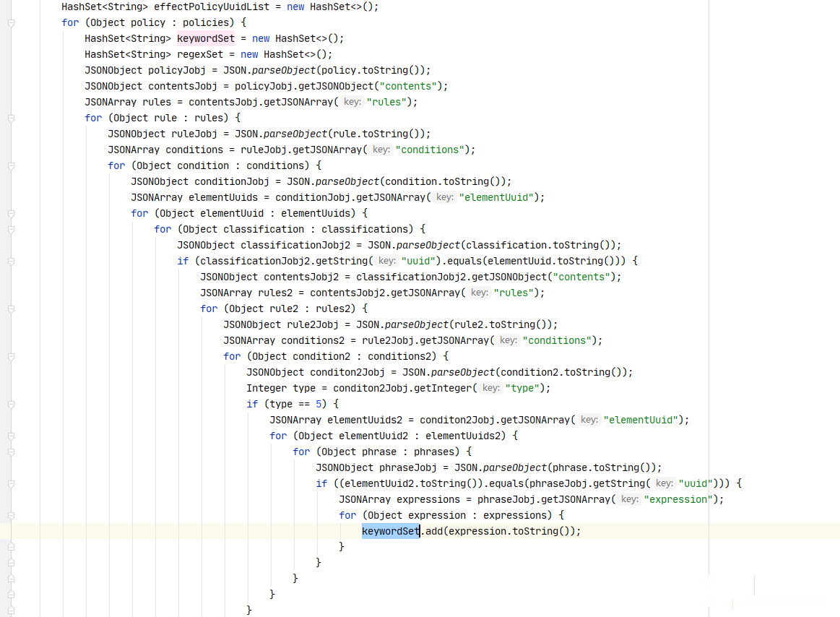Click the number 5 in type comparison
Image resolution: width=840 pixels, height=617 pixels.
click(319, 404)
